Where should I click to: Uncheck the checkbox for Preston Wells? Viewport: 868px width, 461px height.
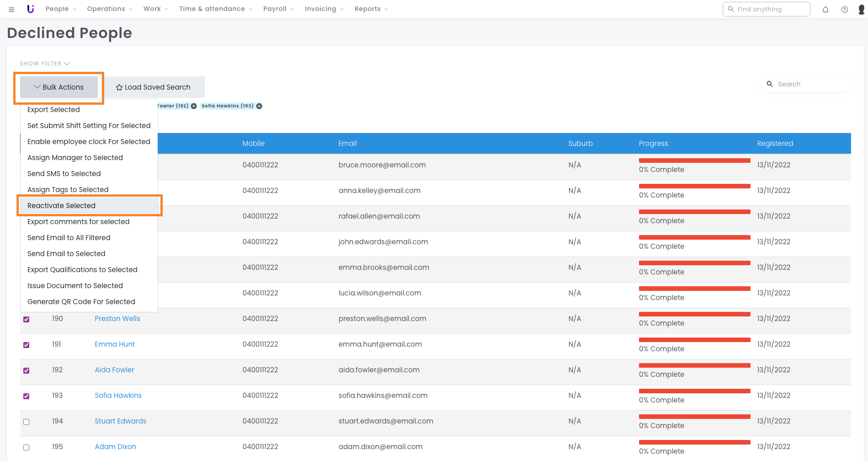27,319
